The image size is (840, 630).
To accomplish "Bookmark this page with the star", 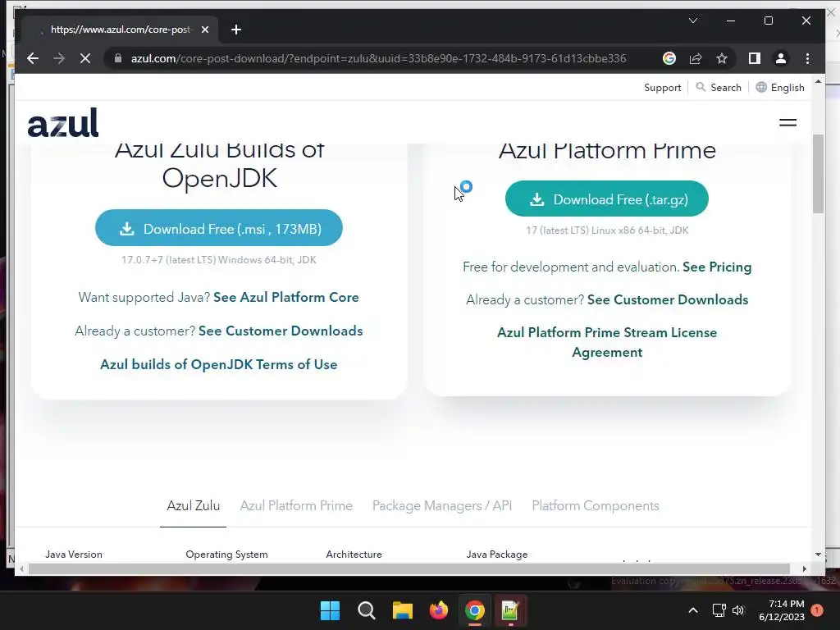I will (722, 58).
